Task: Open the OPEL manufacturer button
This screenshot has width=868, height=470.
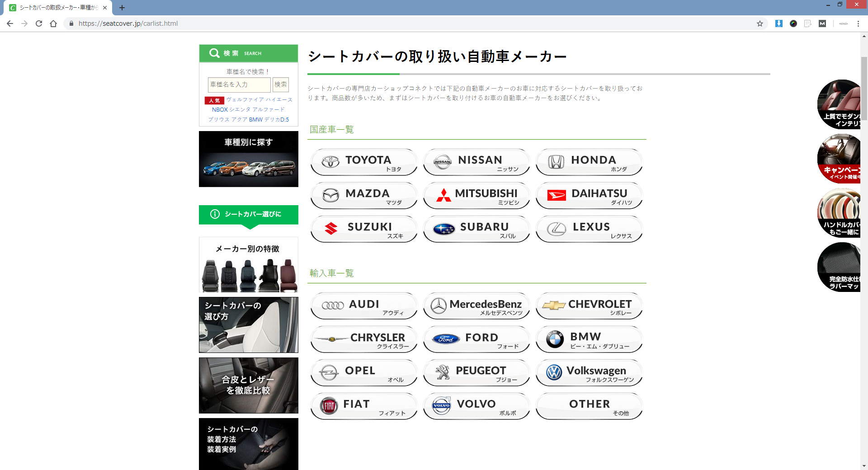Action: [x=364, y=373]
